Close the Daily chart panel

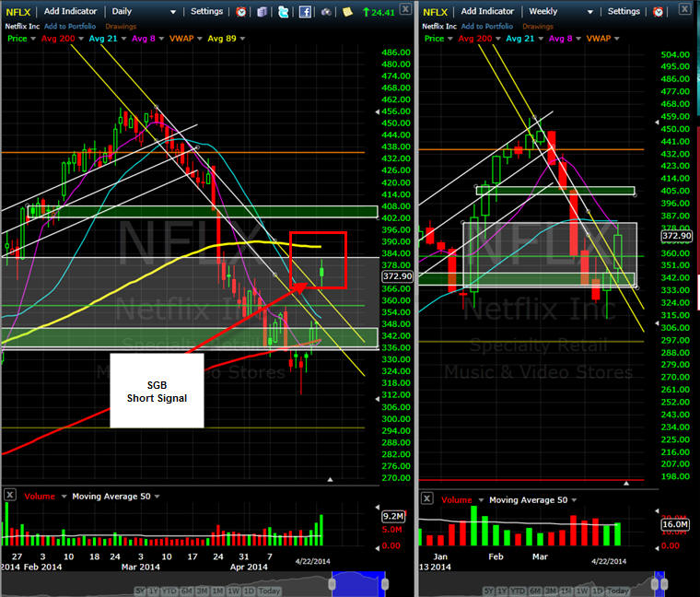(405, 8)
